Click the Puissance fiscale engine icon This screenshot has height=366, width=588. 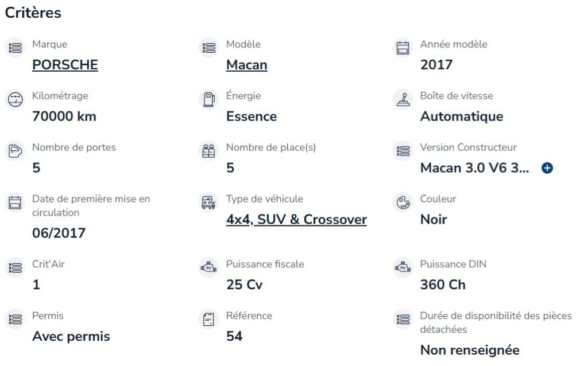(209, 267)
